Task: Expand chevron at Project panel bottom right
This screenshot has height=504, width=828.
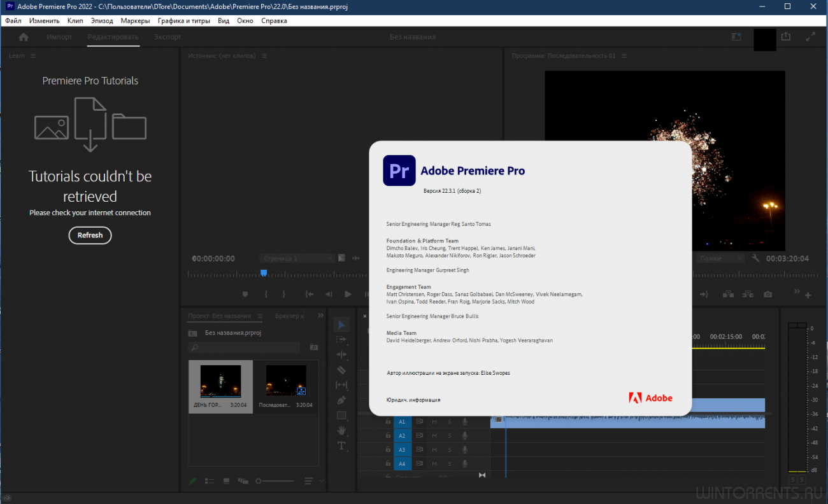Action: (322, 481)
